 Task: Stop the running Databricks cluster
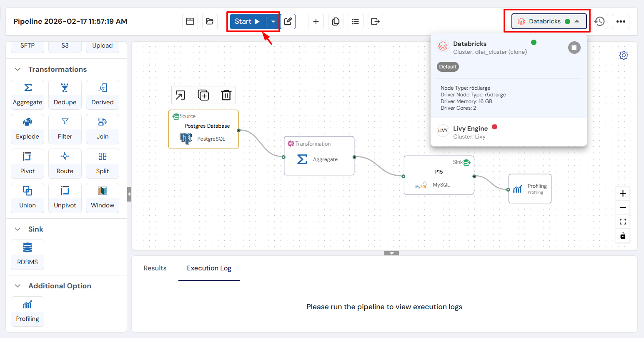(x=574, y=47)
